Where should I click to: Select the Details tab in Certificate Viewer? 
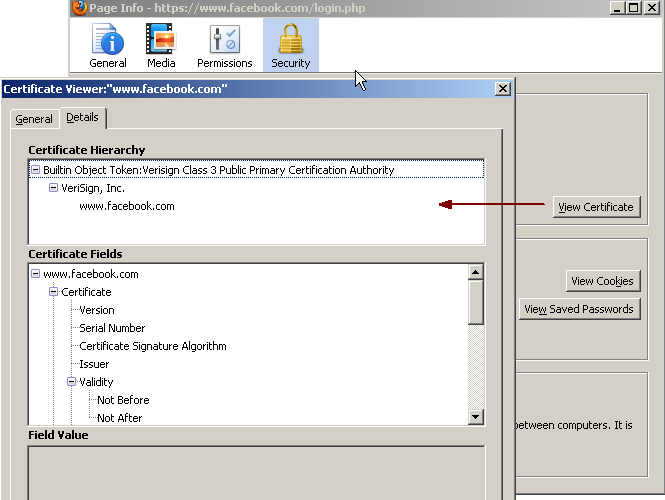(82, 117)
